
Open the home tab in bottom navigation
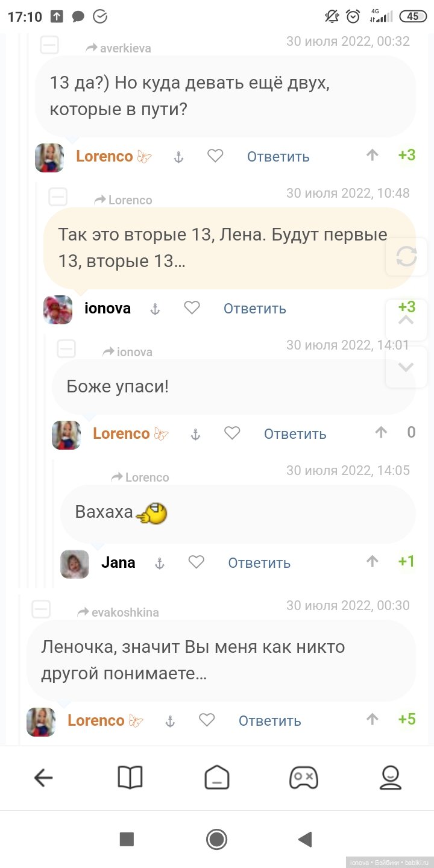coord(216,778)
